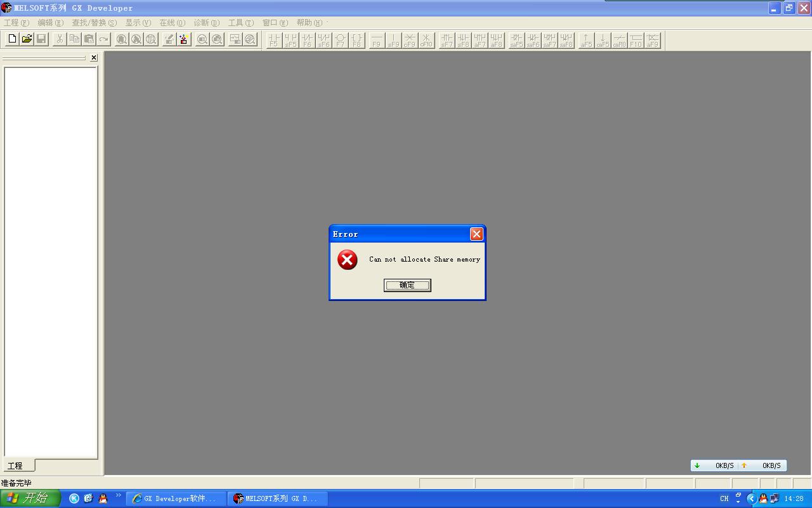The image size is (812, 508).
Task: Close the Error dialog with X button
Action: 476,234
